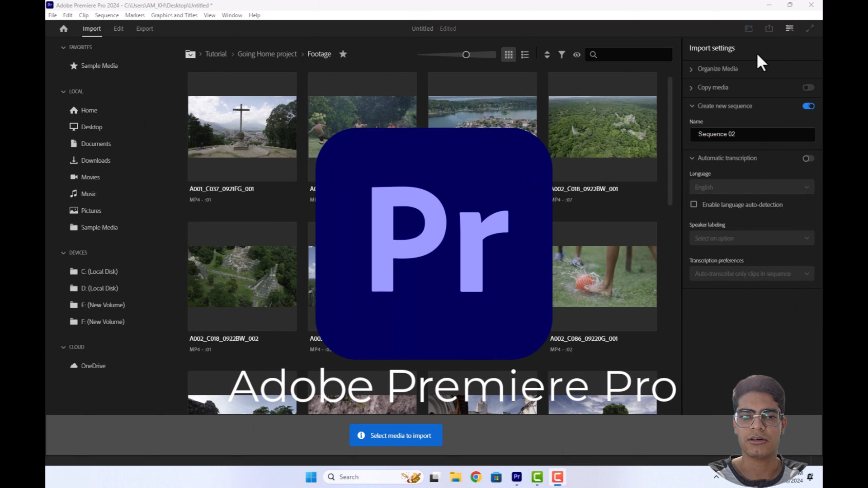Open the Desktop location
Image resolution: width=868 pixels, height=488 pixels.
[x=86, y=127]
